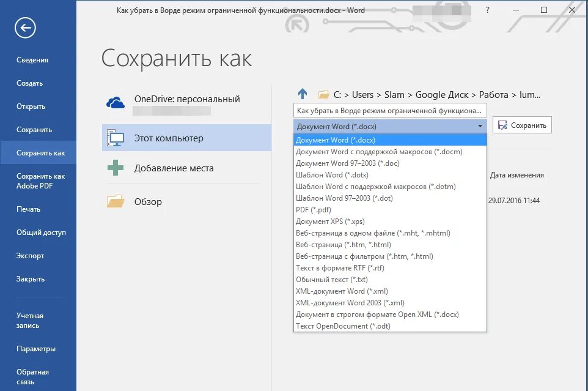Choose Текст OpenDocument (*.odt)
This screenshot has width=588, height=391.
point(390,326)
